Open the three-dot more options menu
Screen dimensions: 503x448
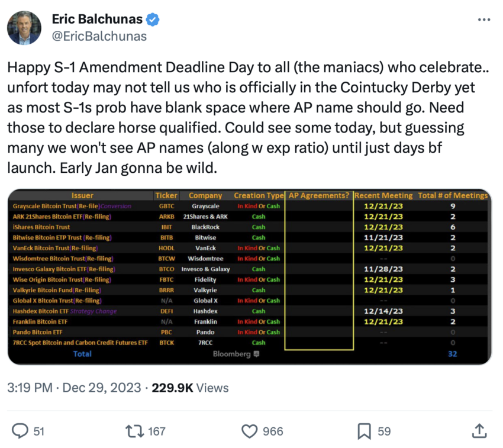(x=483, y=20)
